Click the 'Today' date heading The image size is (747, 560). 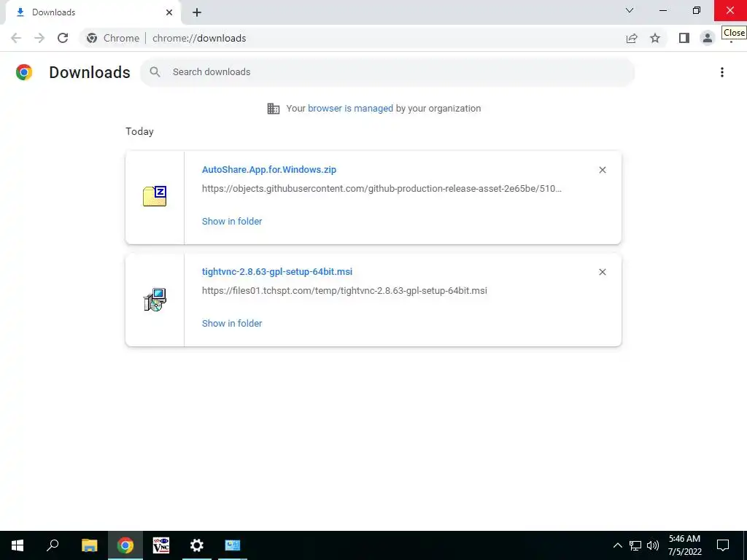point(139,131)
